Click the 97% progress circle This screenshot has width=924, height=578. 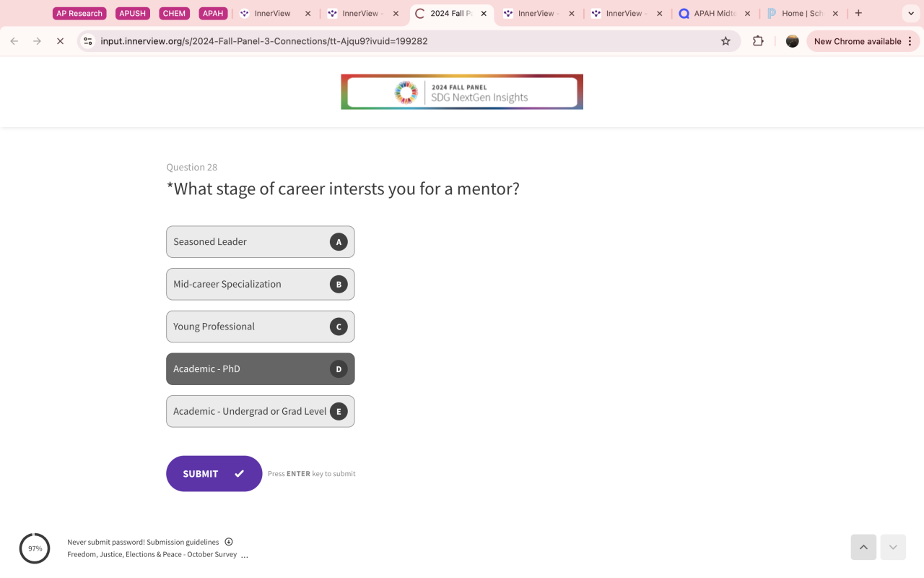click(x=35, y=548)
